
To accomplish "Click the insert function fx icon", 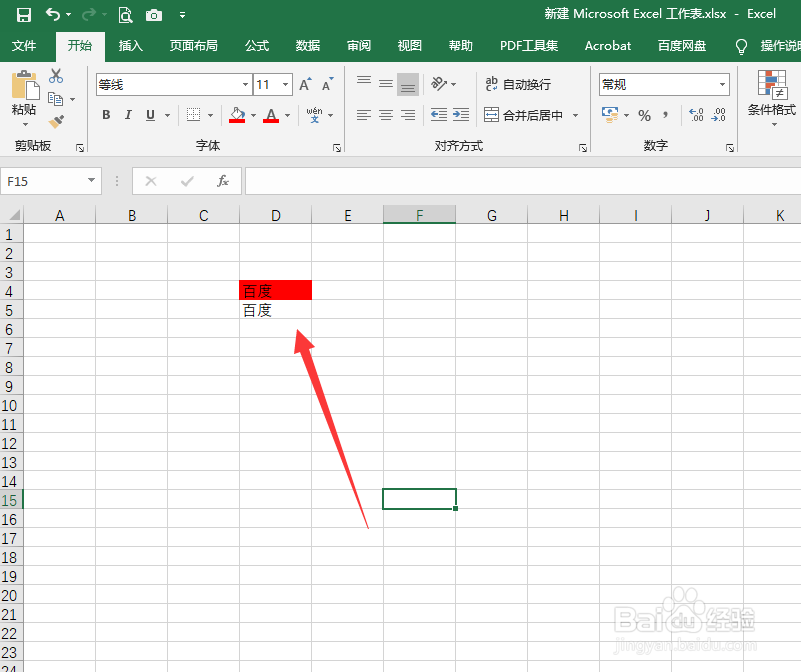I will [223, 181].
